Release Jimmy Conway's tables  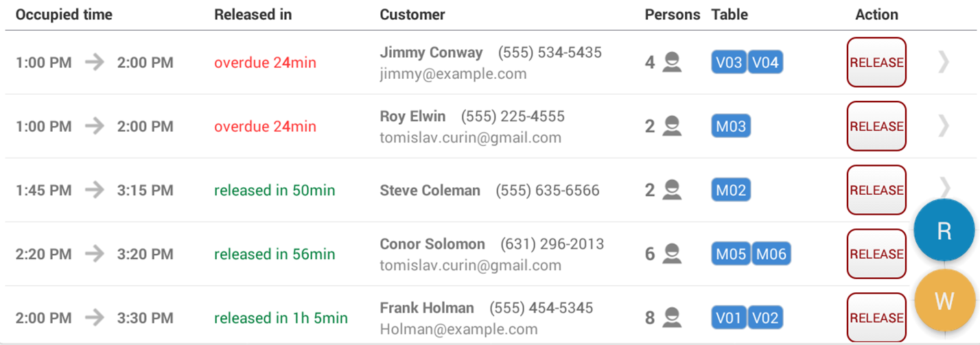(x=876, y=62)
